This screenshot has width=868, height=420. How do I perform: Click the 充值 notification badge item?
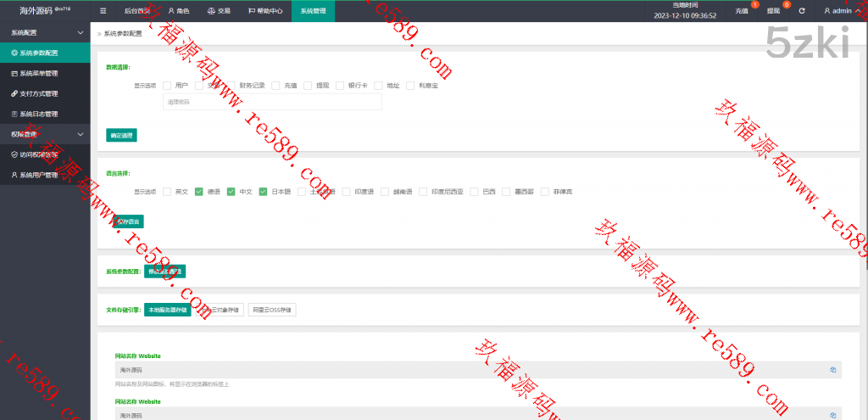tap(743, 11)
